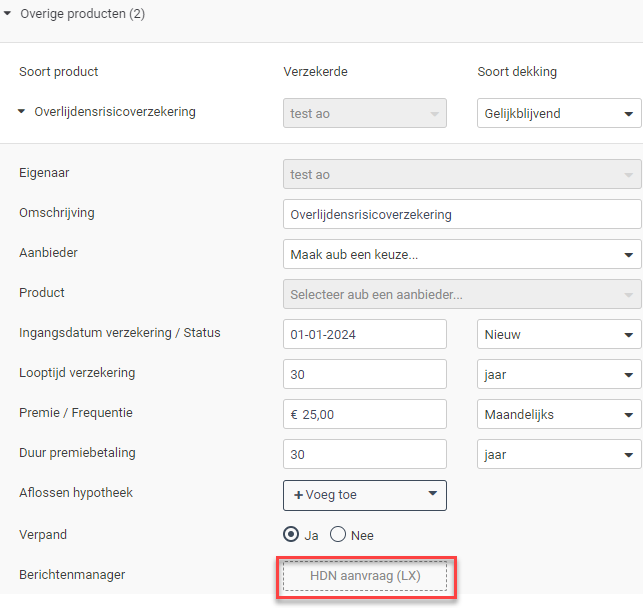
Task: Select Nee for Verpand
Action: [x=338, y=535]
